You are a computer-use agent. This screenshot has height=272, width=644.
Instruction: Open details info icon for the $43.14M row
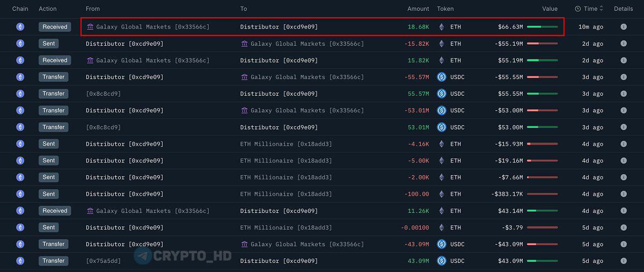(x=623, y=211)
